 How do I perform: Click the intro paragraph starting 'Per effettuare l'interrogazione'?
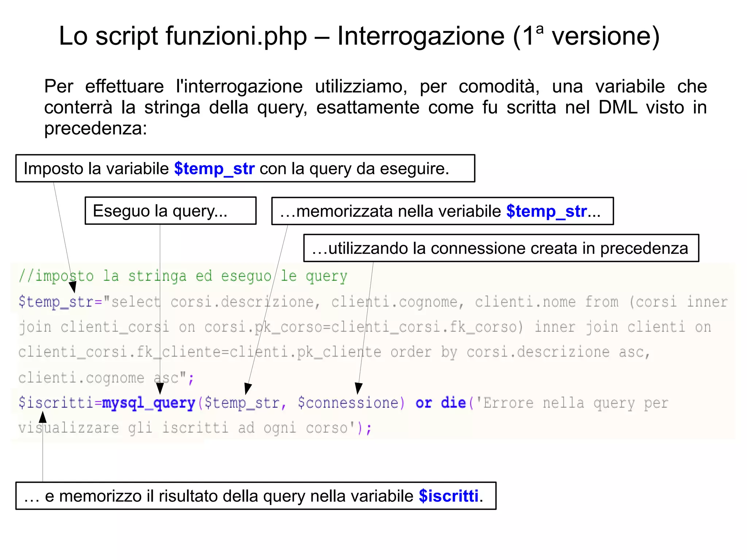(x=375, y=107)
